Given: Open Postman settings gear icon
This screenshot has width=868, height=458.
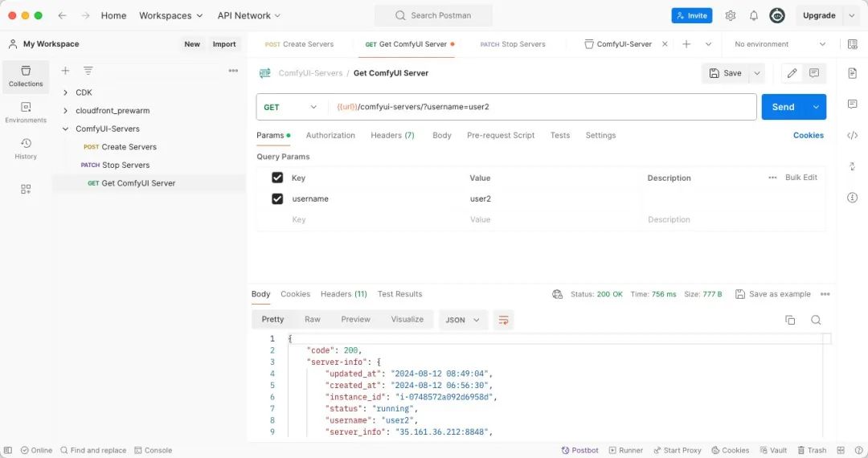Looking at the screenshot, I should tap(730, 15).
